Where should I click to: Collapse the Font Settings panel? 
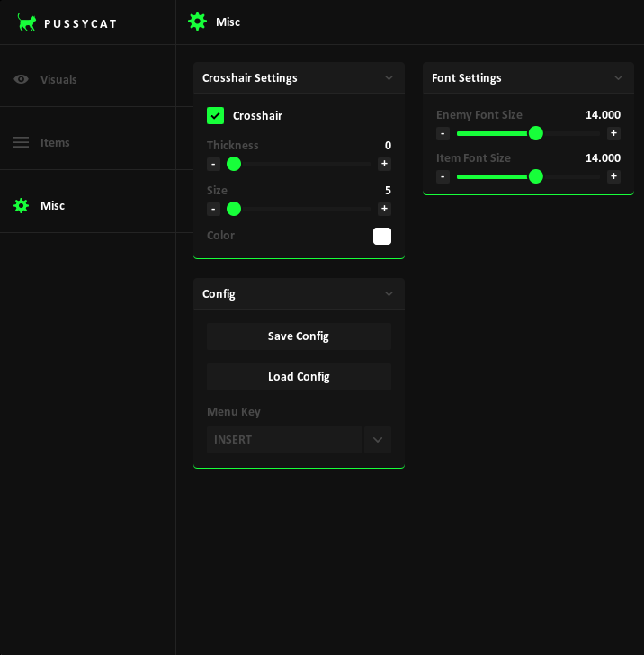618,77
